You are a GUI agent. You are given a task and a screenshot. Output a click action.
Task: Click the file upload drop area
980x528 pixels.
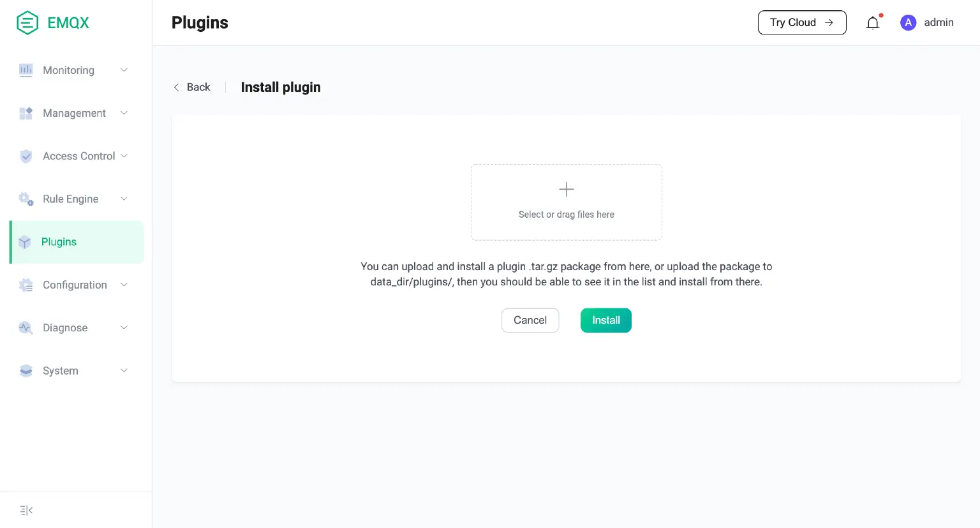tap(567, 202)
